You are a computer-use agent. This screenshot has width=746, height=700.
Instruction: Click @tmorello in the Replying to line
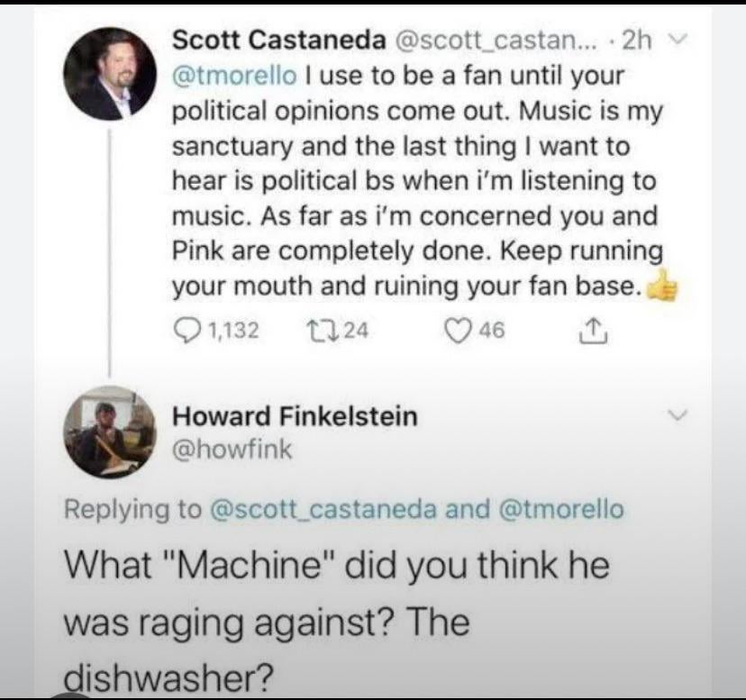tap(559, 509)
